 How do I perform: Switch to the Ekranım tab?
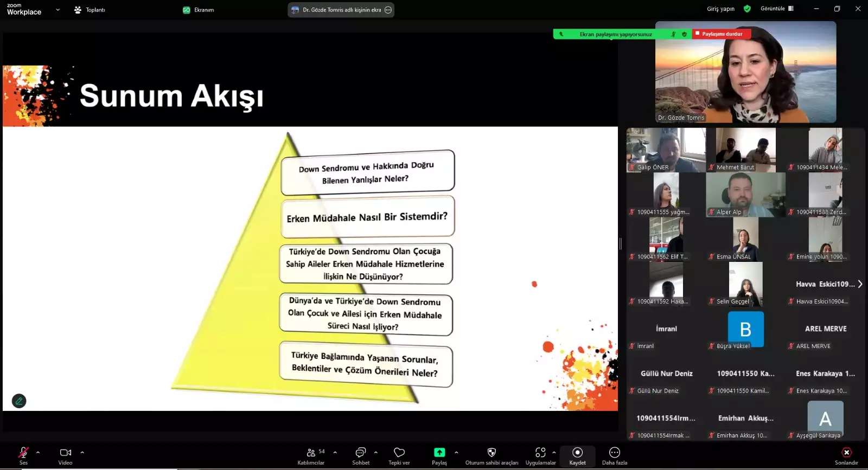[x=199, y=10]
